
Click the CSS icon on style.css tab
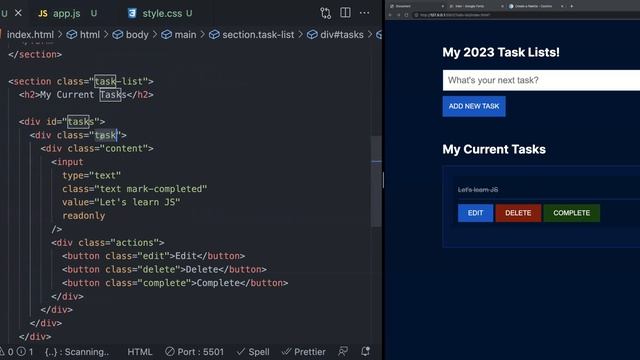[x=132, y=13]
